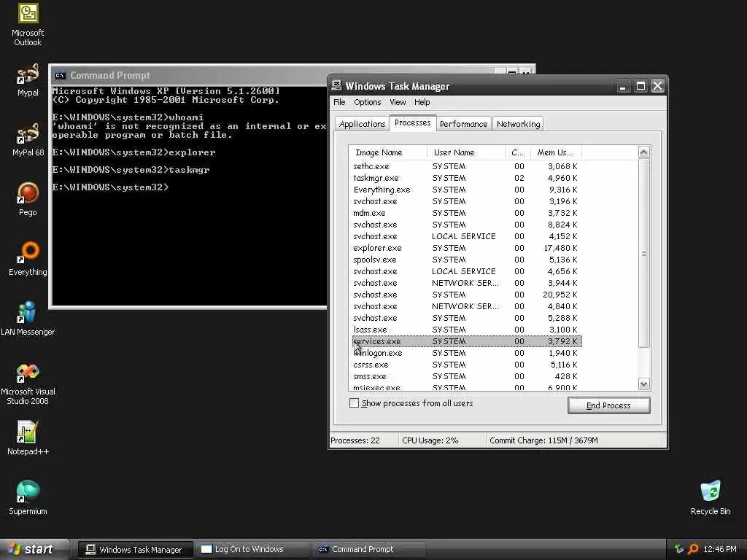Switch to Log On to Windows taskbar button
747x560 pixels.
[x=252, y=550]
